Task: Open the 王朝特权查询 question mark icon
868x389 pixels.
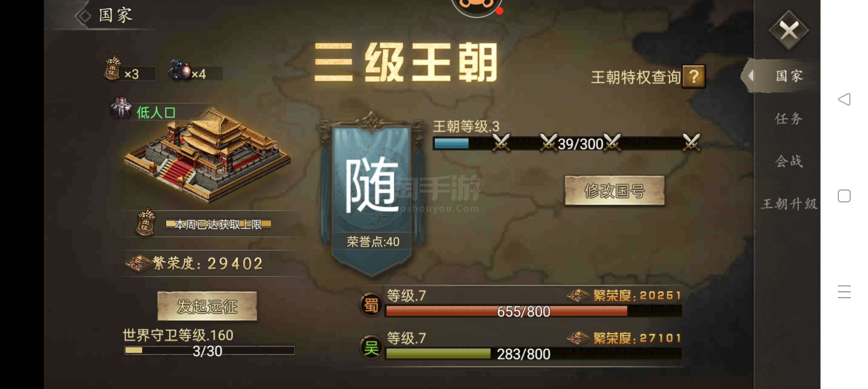Action: [x=693, y=76]
